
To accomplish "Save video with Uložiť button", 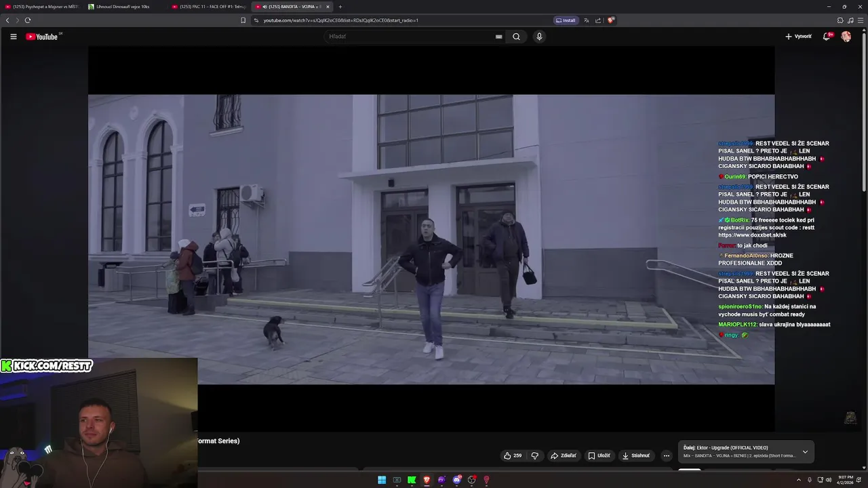I will point(599,455).
